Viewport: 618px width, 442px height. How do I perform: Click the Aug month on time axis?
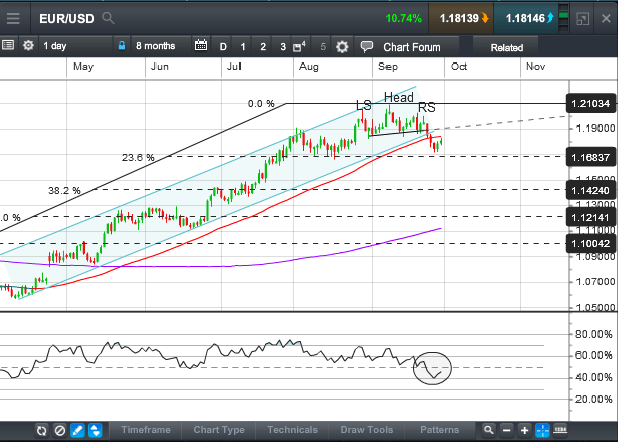(x=309, y=66)
